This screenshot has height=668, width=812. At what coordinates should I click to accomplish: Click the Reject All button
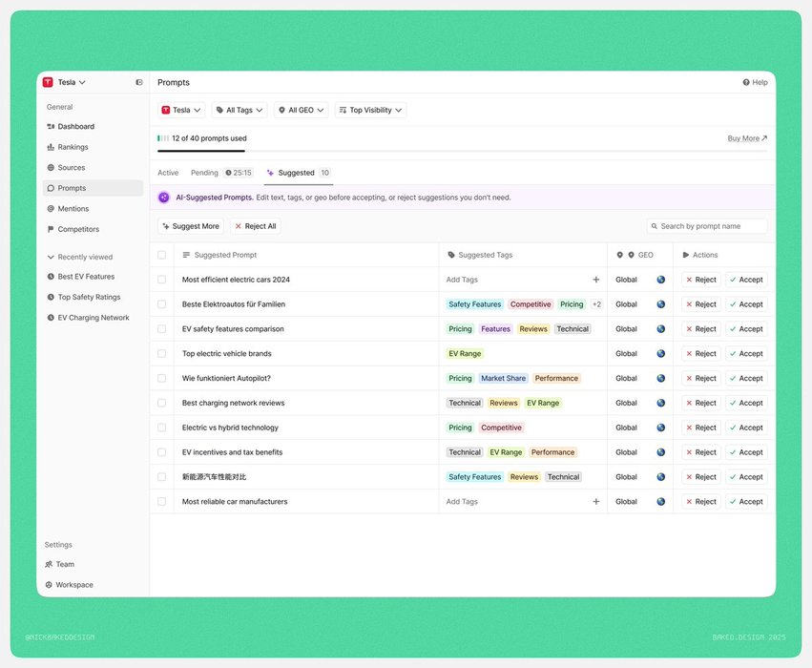256,226
